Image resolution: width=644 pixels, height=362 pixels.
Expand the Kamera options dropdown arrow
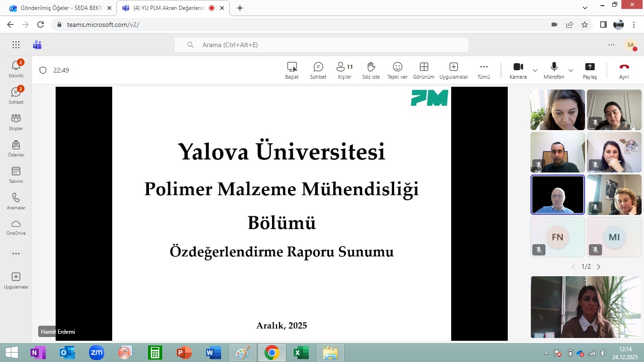pyautogui.click(x=535, y=70)
